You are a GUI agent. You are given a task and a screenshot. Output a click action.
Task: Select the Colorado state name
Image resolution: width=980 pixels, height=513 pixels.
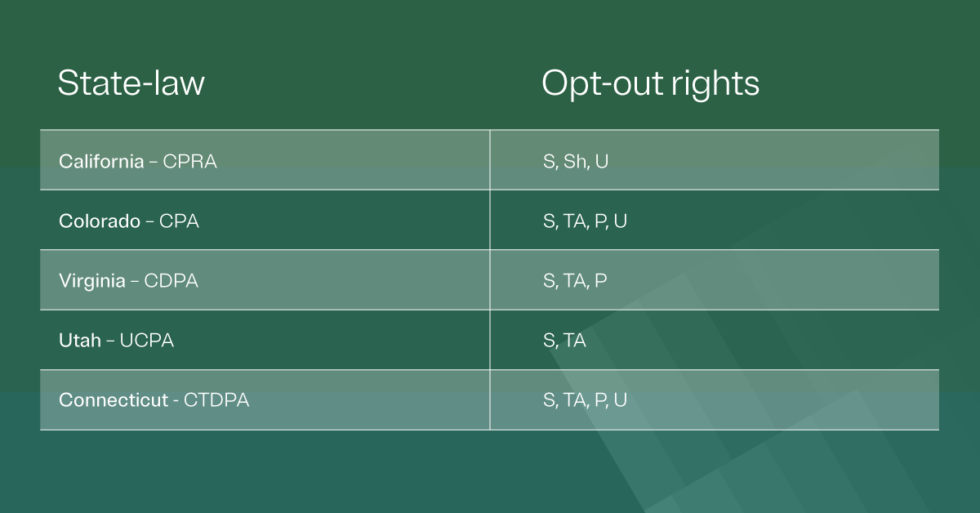99,221
